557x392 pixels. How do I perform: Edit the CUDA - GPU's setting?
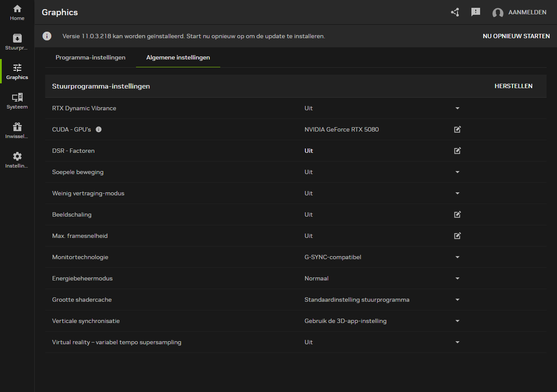(x=457, y=129)
